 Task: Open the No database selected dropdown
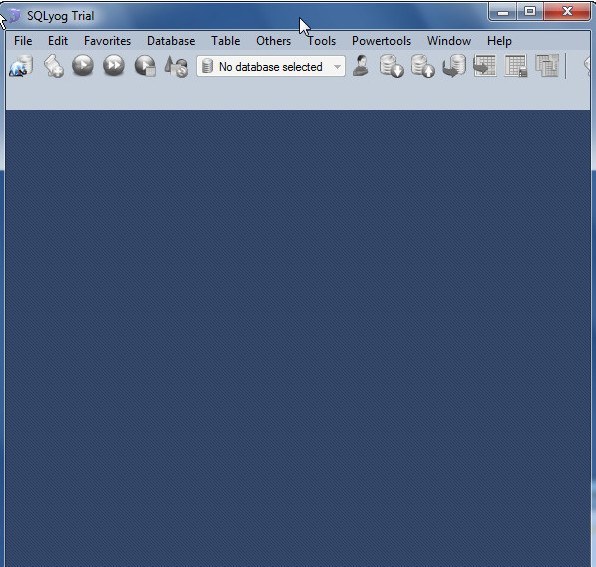(x=271, y=67)
